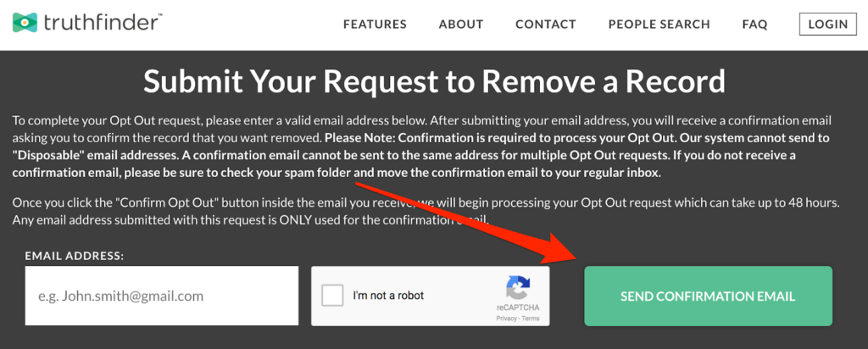Click the reCAPTCHA logo icon
This screenshot has width=868, height=349.
click(520, 288)
